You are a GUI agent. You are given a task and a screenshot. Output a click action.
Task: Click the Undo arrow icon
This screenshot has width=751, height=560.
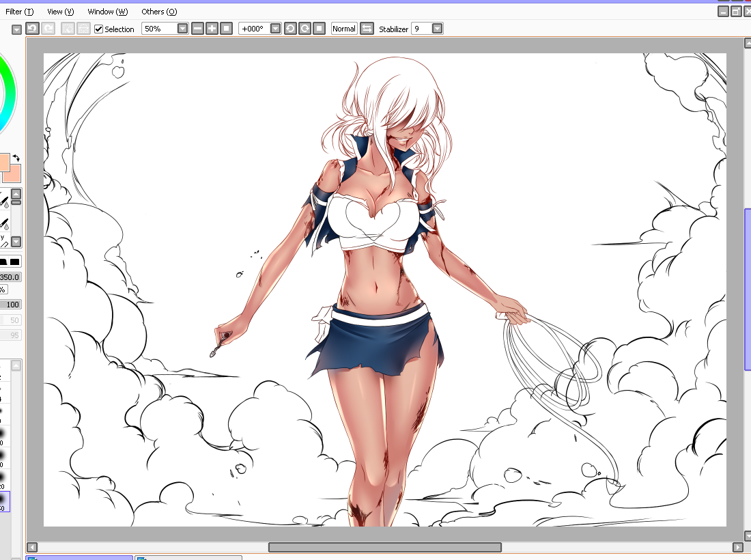(32, 29)
